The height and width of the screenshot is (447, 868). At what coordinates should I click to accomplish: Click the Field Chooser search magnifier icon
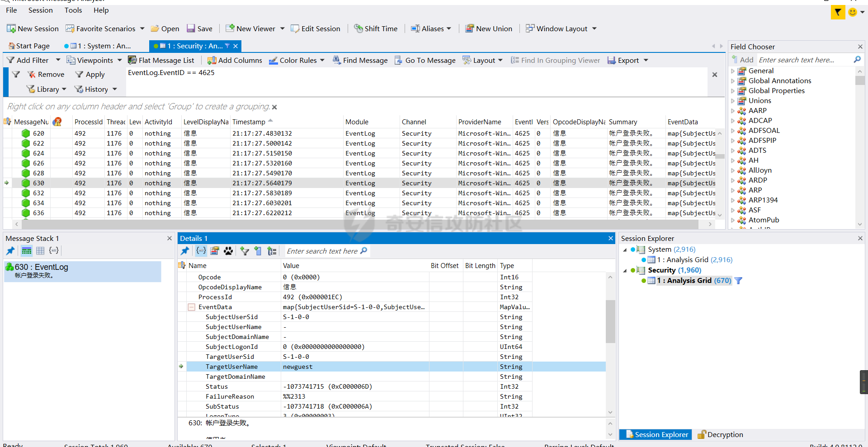[857, 60]
